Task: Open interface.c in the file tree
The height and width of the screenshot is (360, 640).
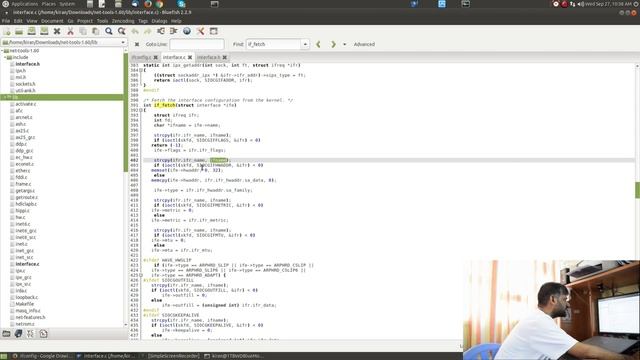Action: click(27, 264)
